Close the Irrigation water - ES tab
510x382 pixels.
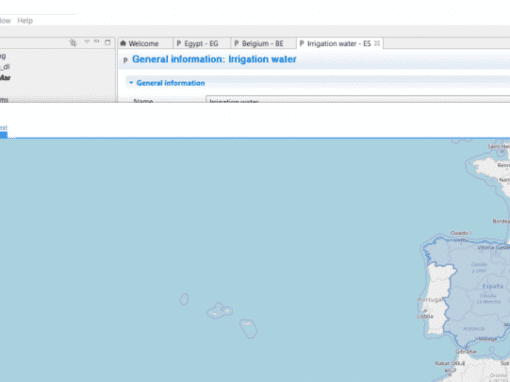377,43
